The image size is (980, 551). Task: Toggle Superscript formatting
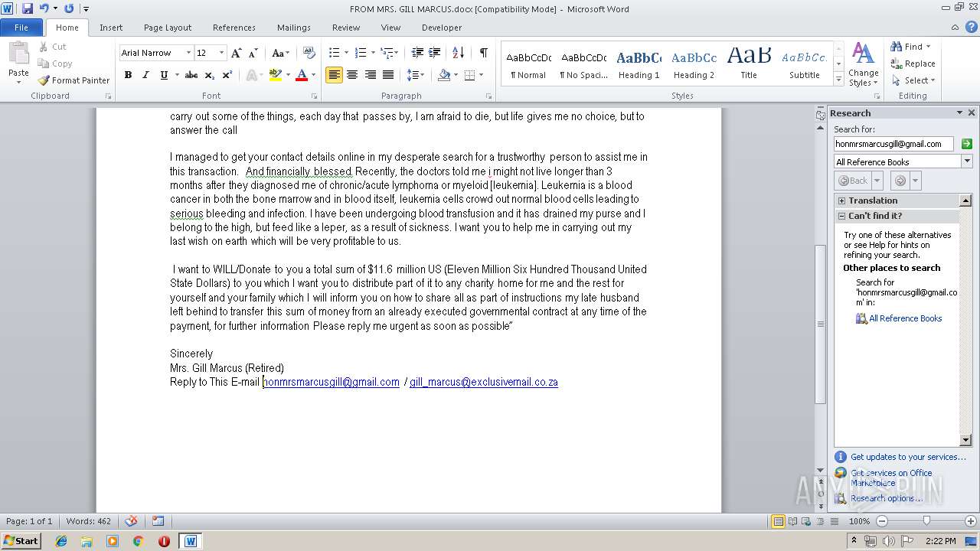click(227, 75)
